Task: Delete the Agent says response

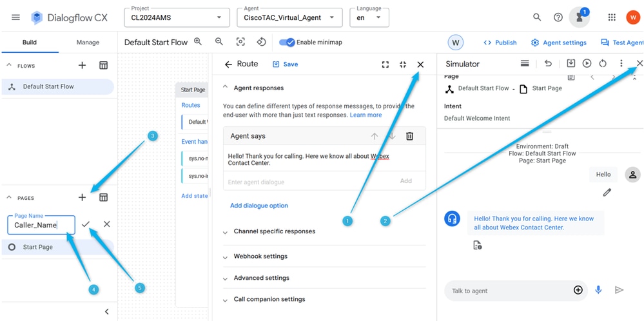Action: [409, 136]
